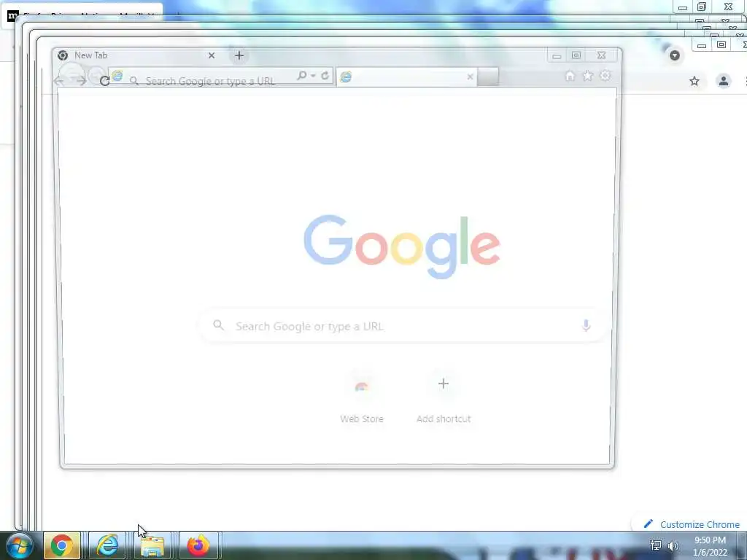Open a new Internet Explorer tab
This screenshot has height=560, width=747.
point(488,77)
